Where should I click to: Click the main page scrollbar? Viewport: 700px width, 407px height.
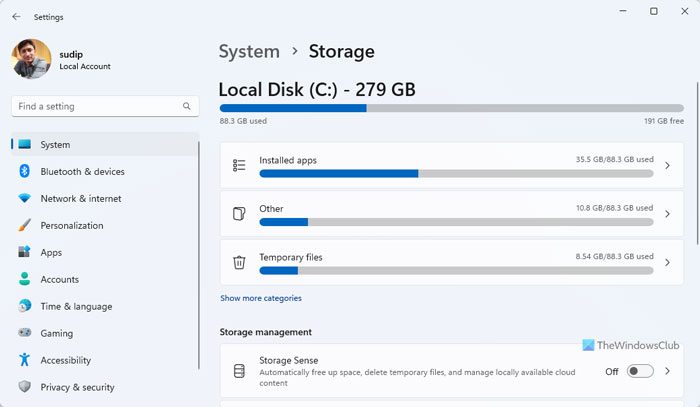pos(697,163)
